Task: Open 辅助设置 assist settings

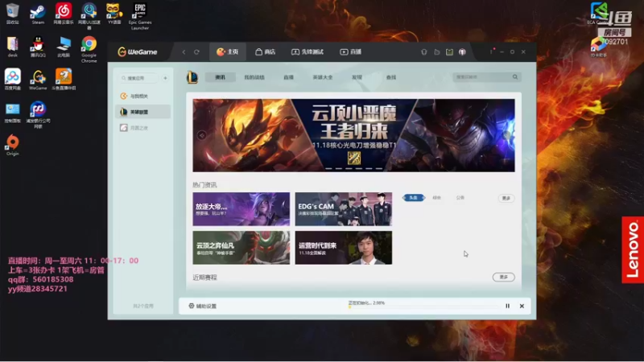Action: (x=203, y=306)
